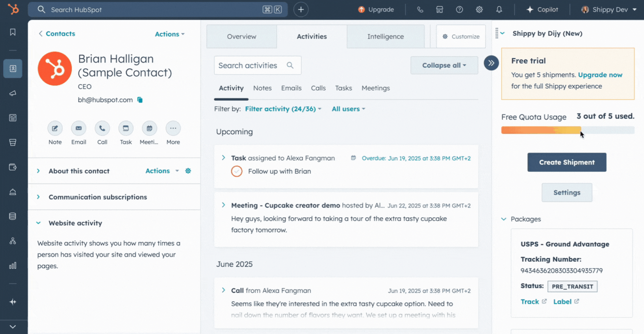Create a Task for the contact

[x=126, y=128]
